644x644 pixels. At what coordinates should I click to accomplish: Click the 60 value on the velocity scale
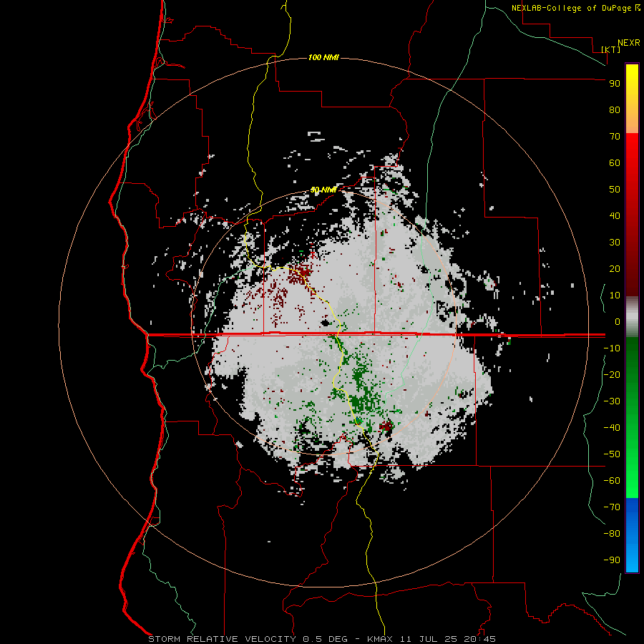(615, 163)
